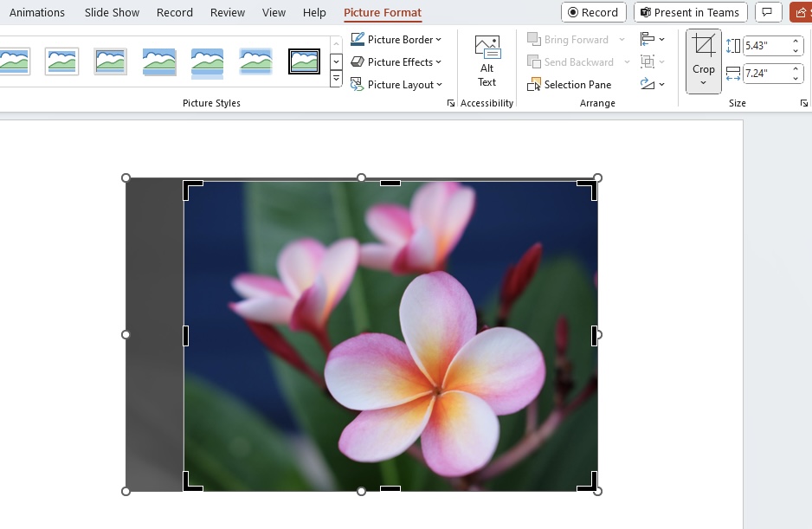Screen dimensions: 812x529
Task: Click the Crop tool icon
Action: click(x=703, y=46)
